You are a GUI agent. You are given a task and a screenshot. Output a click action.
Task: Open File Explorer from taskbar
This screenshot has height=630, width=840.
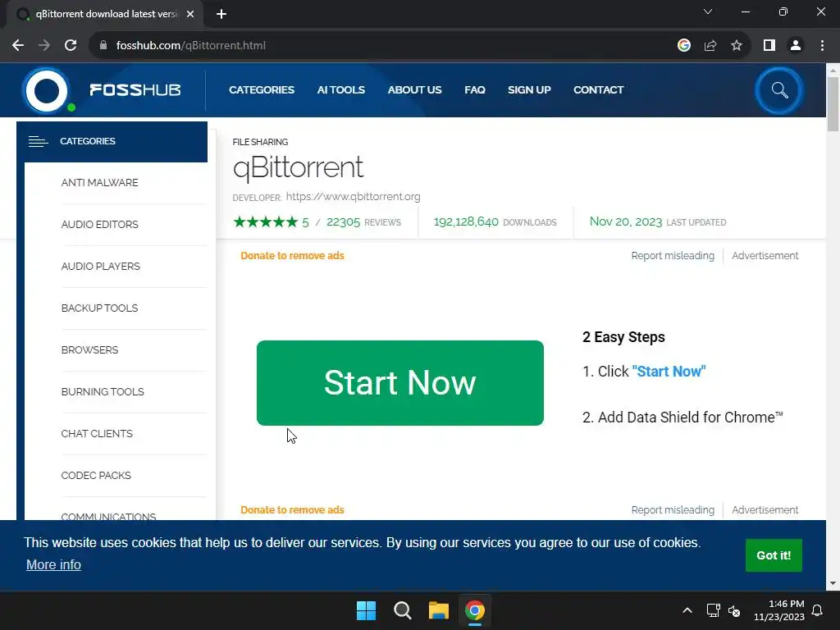click(438, 610)
